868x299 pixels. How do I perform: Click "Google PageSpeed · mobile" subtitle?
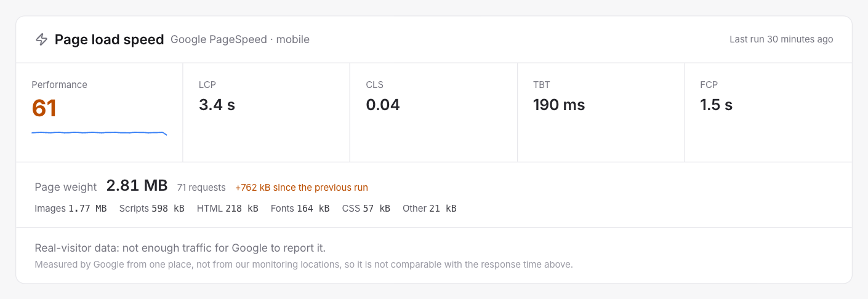pyautogui.click(x=240, y=40)
